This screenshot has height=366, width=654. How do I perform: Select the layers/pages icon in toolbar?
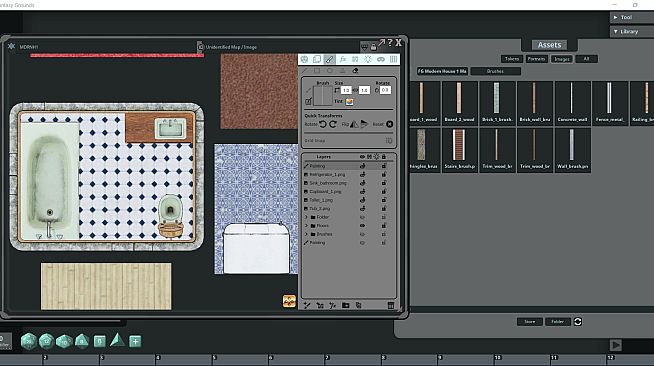pos(317,59)
